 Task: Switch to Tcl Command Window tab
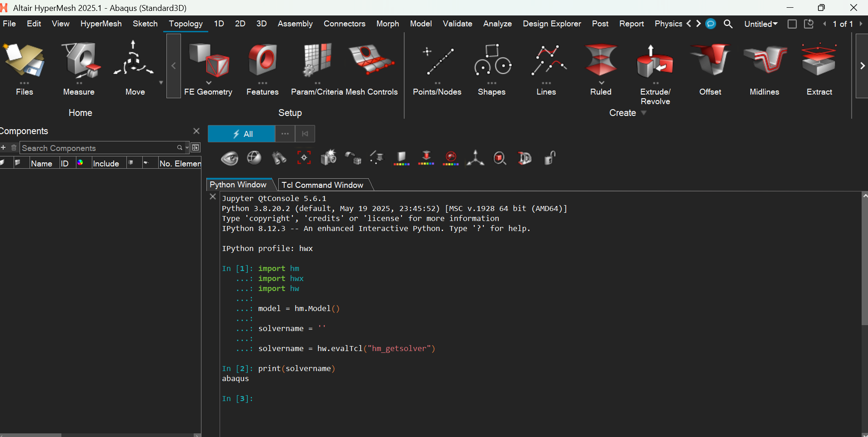[x=322, y=185]
